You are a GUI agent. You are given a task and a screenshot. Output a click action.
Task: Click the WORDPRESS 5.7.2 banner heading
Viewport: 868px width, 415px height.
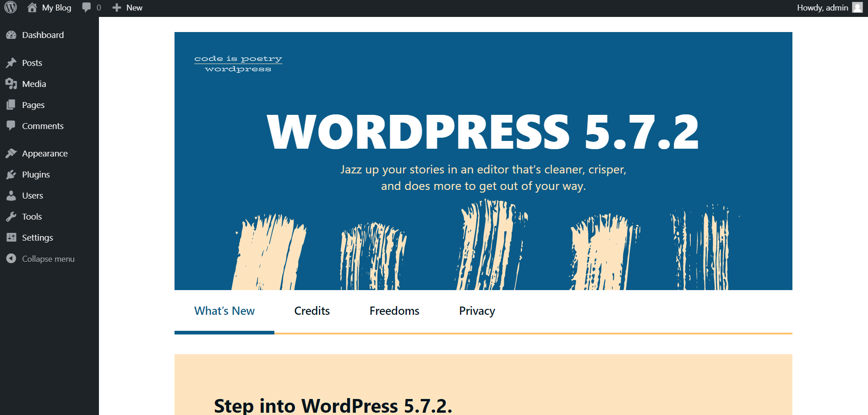pos(483,132)
